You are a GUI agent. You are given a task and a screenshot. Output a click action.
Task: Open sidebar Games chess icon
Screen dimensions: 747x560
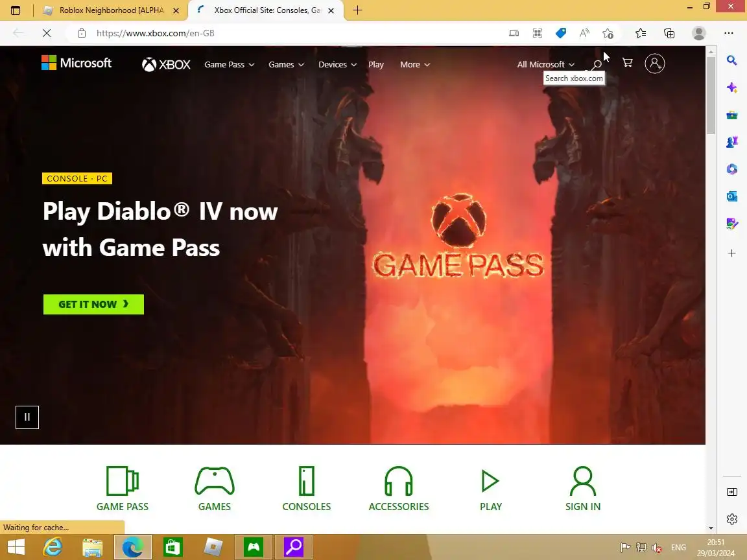(x=731, y=142)
